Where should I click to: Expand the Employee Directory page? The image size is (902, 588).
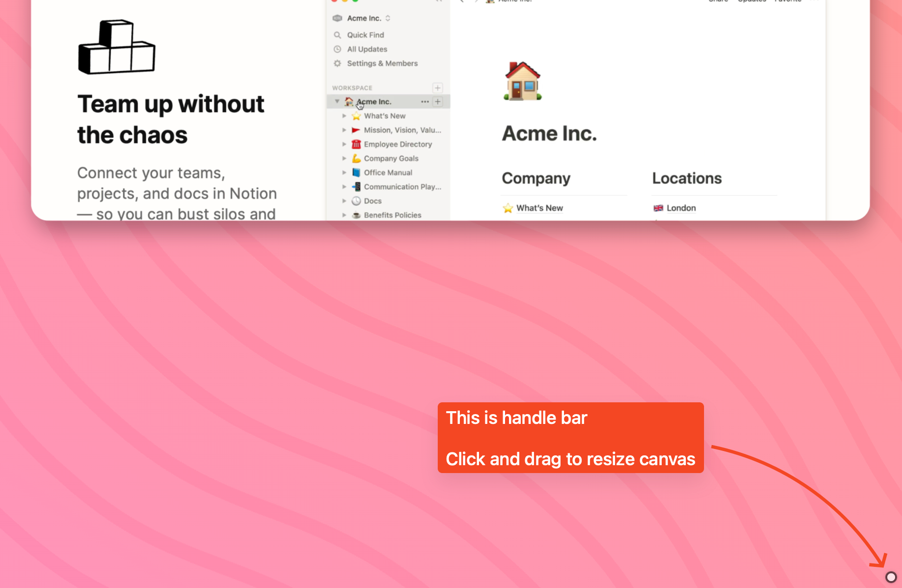(x=344, y=144)
